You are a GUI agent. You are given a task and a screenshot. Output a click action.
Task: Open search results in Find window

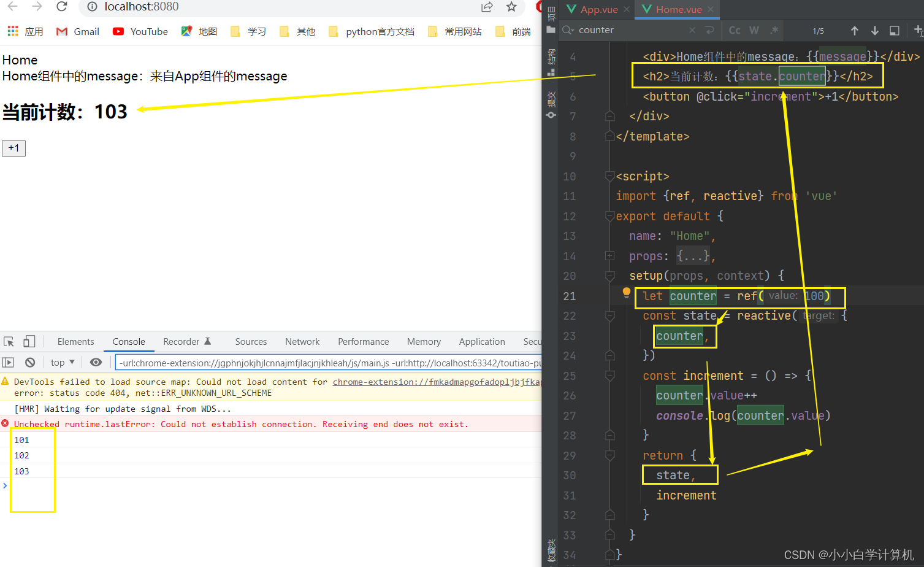tap(895, 31)
